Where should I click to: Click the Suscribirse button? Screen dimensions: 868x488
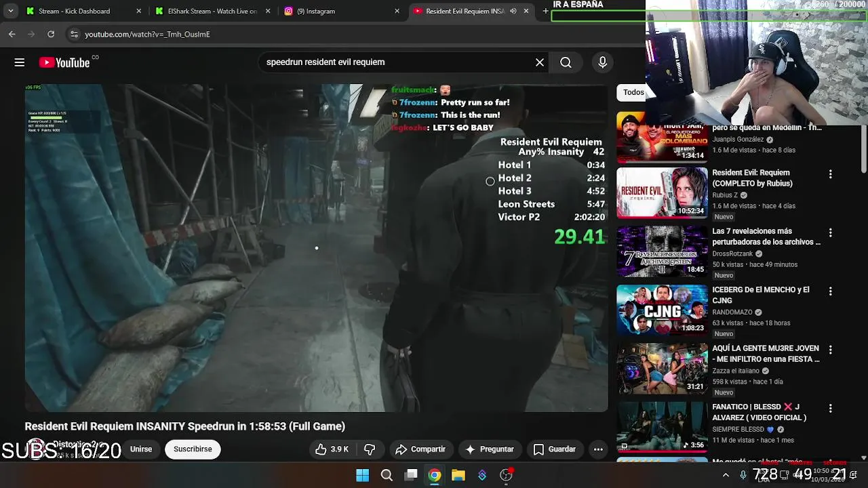pyautogui.click(x=193, y=449)
